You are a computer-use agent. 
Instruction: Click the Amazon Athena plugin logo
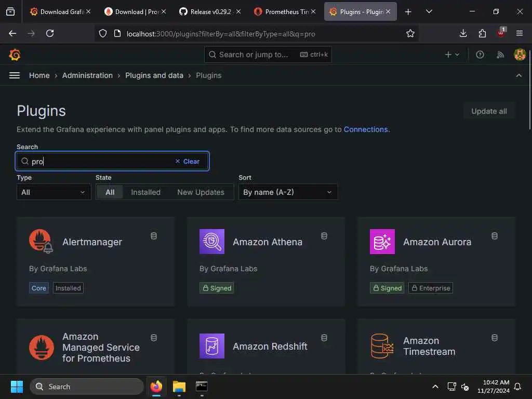coord(212,241)
